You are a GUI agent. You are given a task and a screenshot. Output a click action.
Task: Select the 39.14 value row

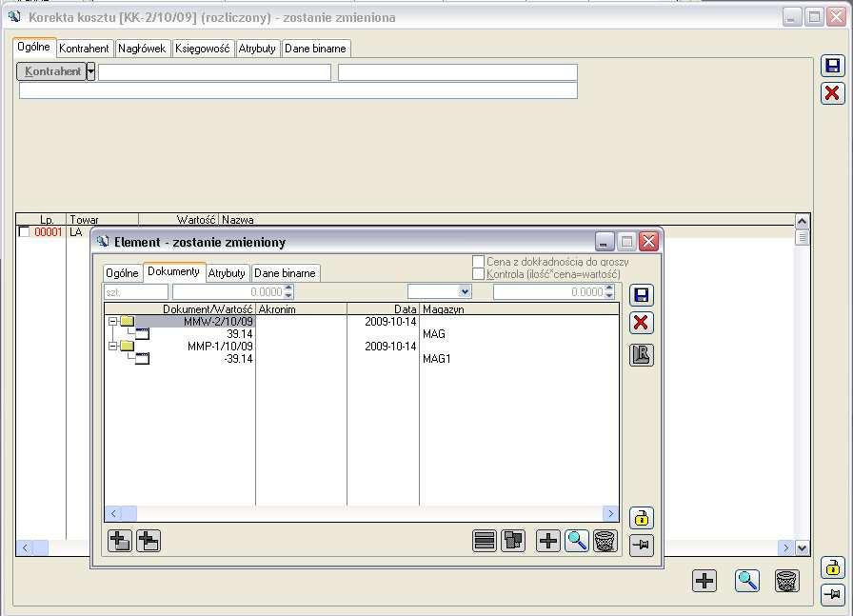[362, 333]
